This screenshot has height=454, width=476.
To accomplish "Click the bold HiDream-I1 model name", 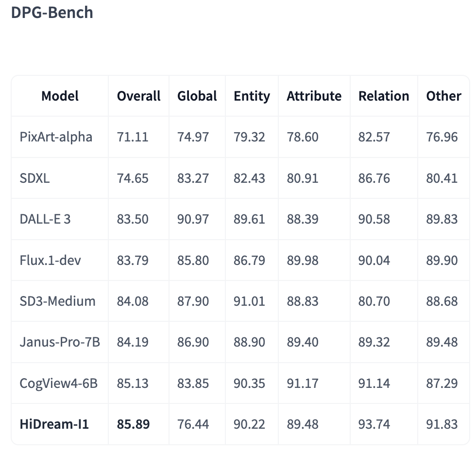I will click(x=54, y=424).
